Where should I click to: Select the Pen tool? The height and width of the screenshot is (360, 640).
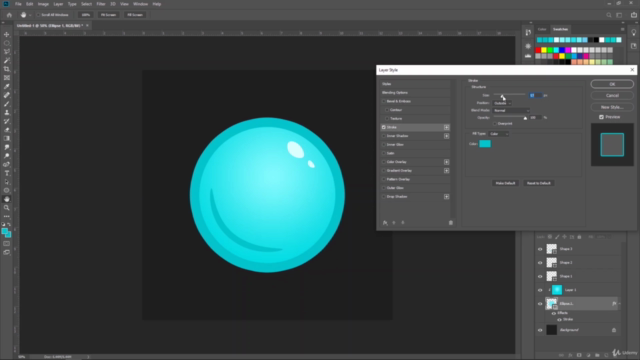[7, 164]
